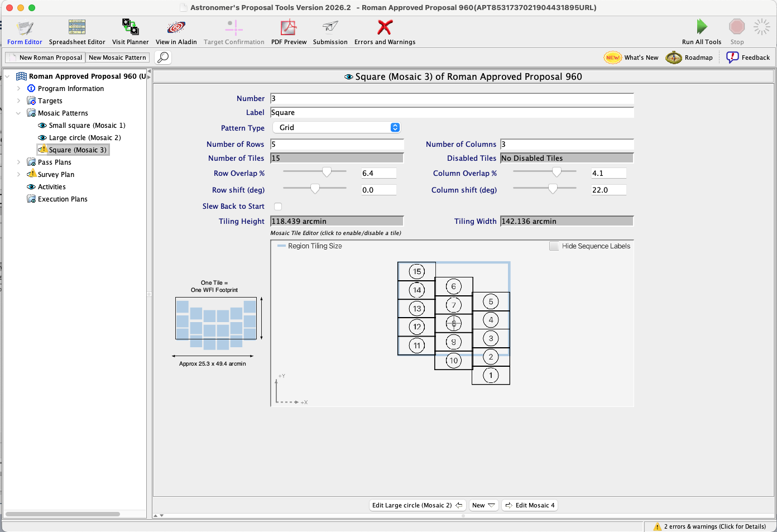This screenshot has height=532, width=777.
Task: Enable the Slew Back to Start checkbox
Action: point(278,207)
